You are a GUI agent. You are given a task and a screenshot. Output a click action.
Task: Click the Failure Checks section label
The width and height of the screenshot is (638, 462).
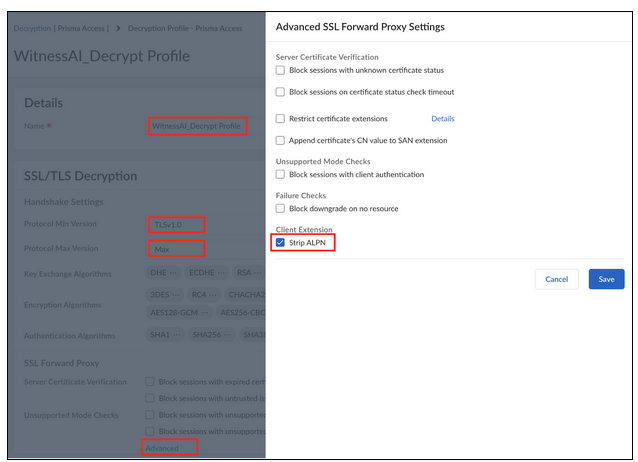pyautogui.click(x=301, y=195)
